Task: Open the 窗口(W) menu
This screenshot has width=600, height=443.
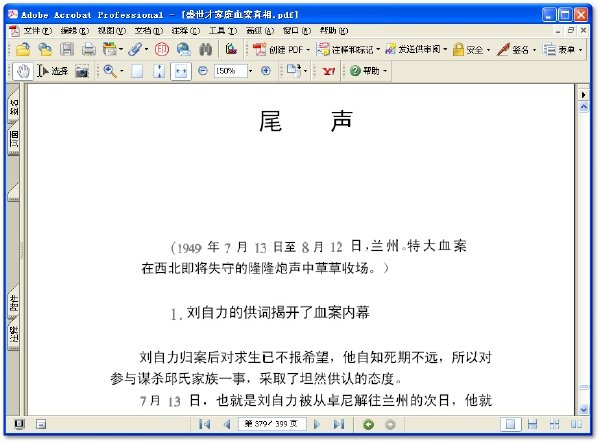Action: pos(297,31)
